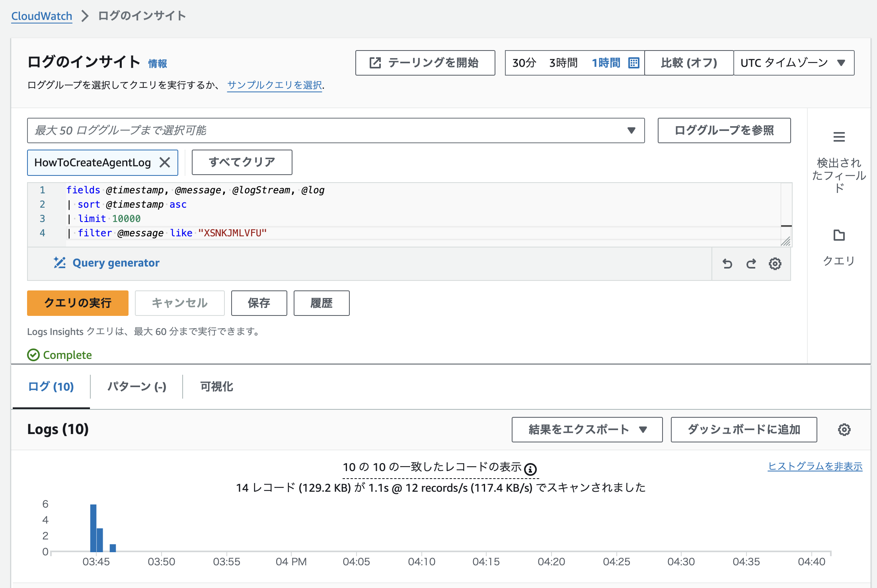Click the query editor resize handle
This screenshot has height=588, width=877.
785,241
